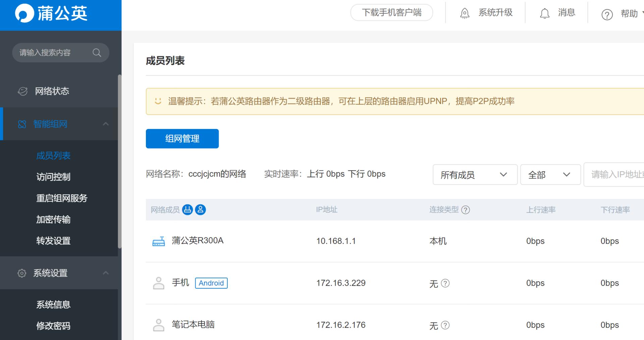Collapse the 智能组网 section

(x=106, y=124)
